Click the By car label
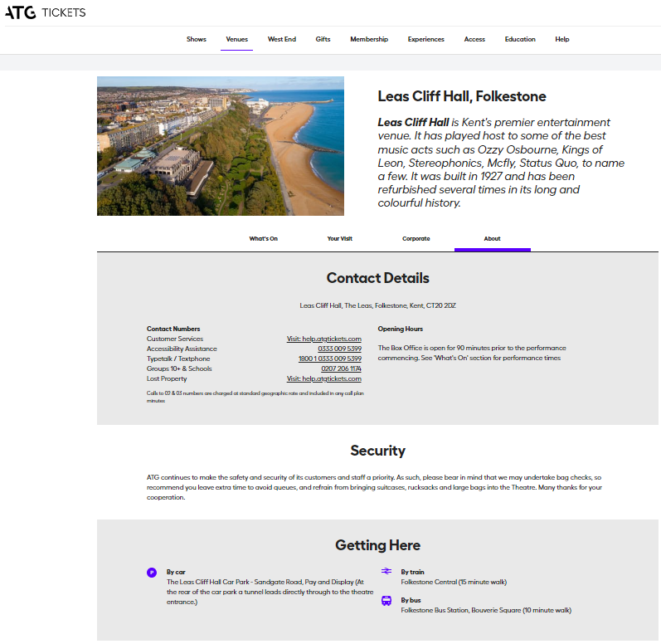 click(176, 573)
